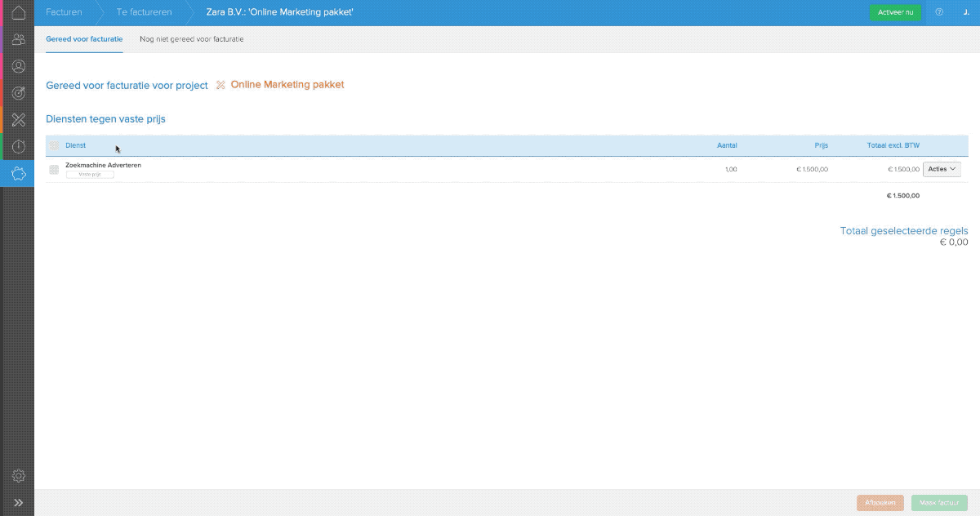The image size is (980, 516).
Task: Open settings gear icon in sidebar
Action: (x=18, y=476)
